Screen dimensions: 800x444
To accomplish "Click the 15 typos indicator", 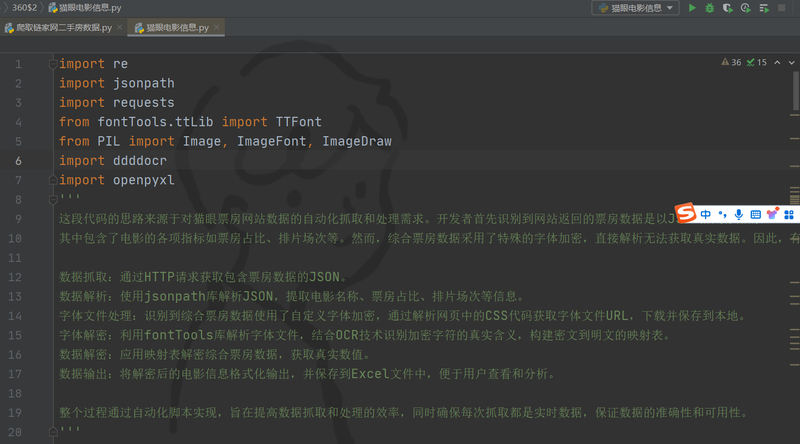I will point(757,62).
